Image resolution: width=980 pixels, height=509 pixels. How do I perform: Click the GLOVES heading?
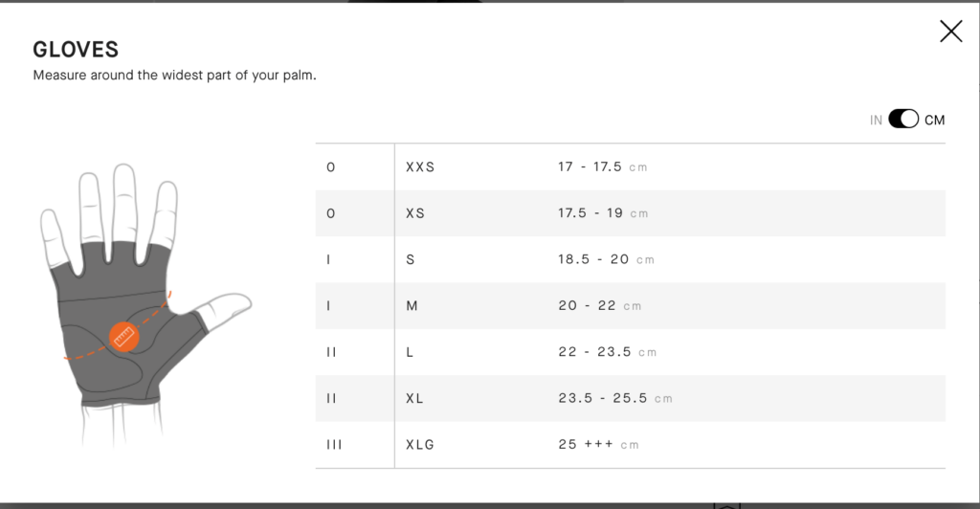(76, 50)
